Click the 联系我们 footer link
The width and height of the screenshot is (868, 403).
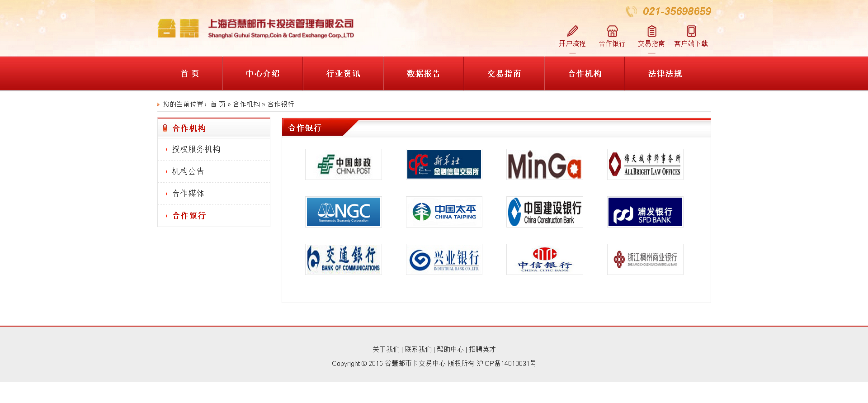(418, 350)
